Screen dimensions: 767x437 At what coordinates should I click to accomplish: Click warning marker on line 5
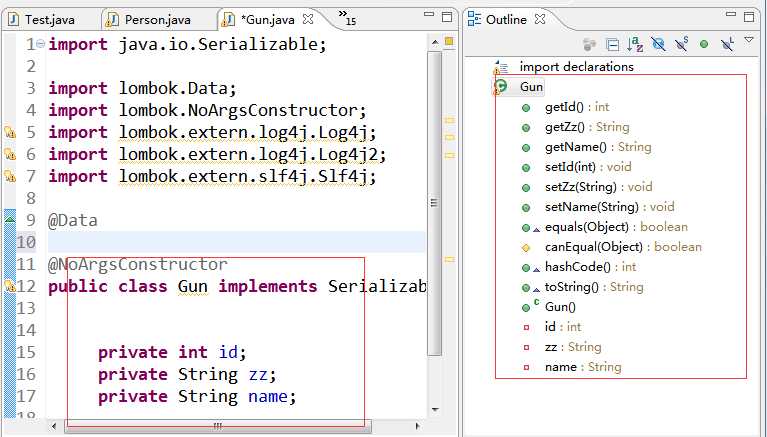[10, 132]
